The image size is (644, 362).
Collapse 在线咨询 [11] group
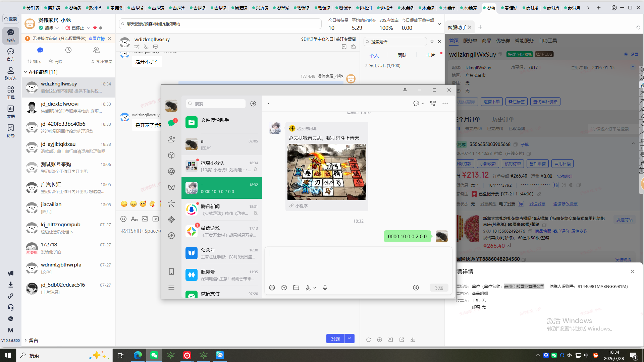[x=25, y=72]
